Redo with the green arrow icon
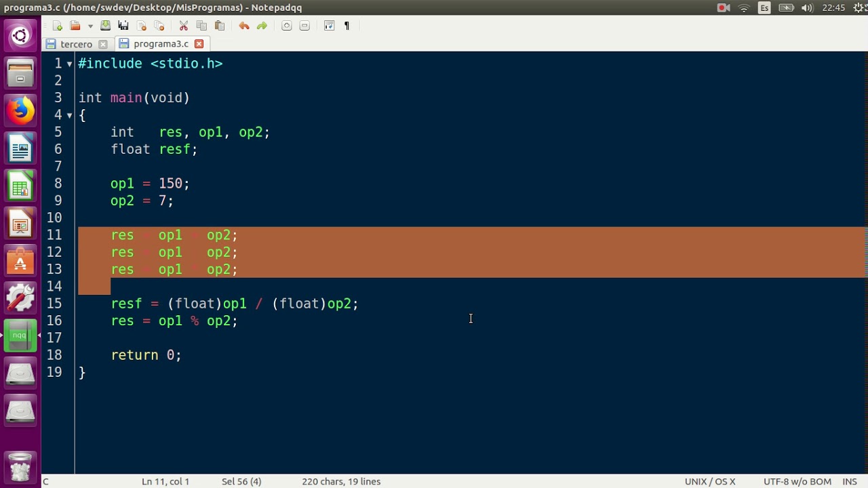868x488 pixels. [262, 26]
